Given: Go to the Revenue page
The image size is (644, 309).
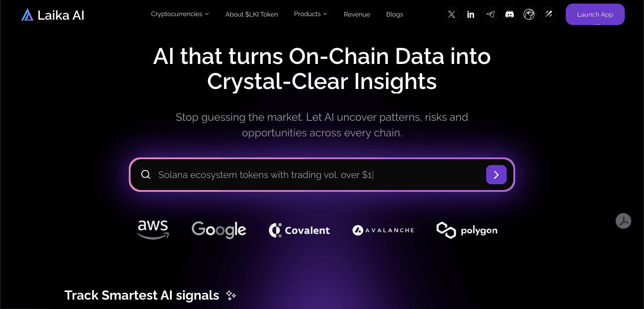Looking at the screenshot, I should click(x=357, y=14).
